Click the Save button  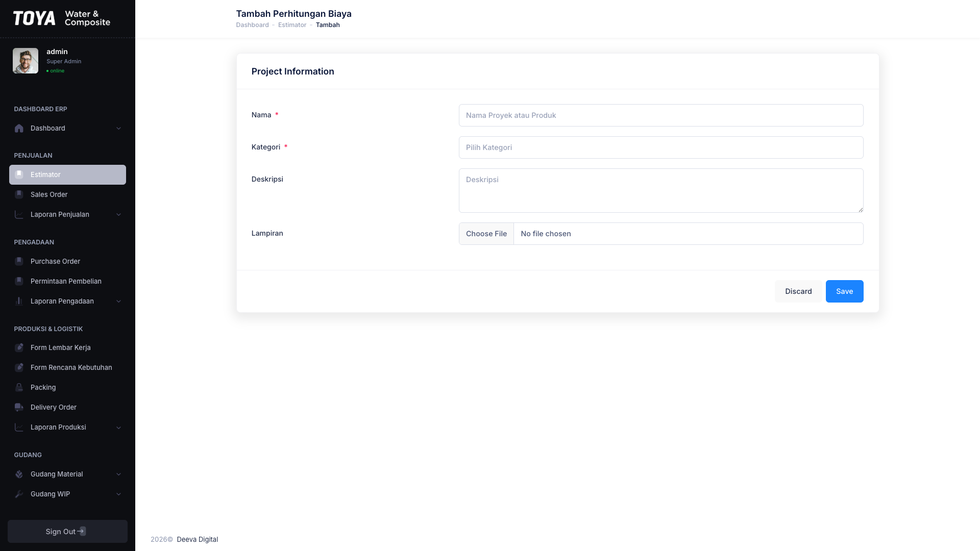point(844,291)
